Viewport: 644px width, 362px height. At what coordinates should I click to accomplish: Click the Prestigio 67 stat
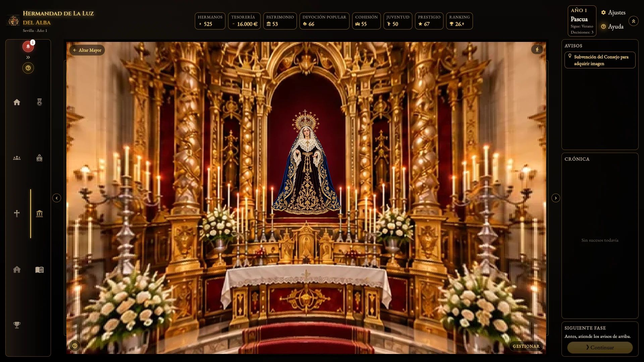pyautogui.click(x=429, y=21)
